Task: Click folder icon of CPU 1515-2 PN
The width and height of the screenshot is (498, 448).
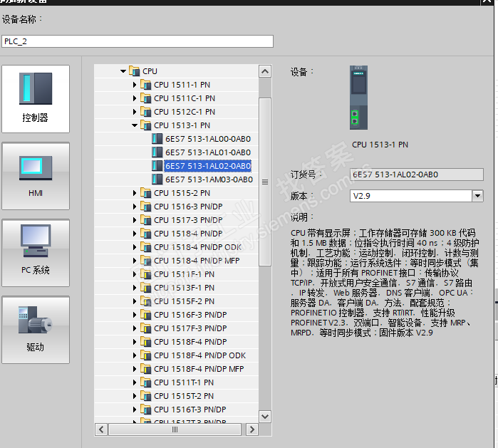Action: pos(146,193)
